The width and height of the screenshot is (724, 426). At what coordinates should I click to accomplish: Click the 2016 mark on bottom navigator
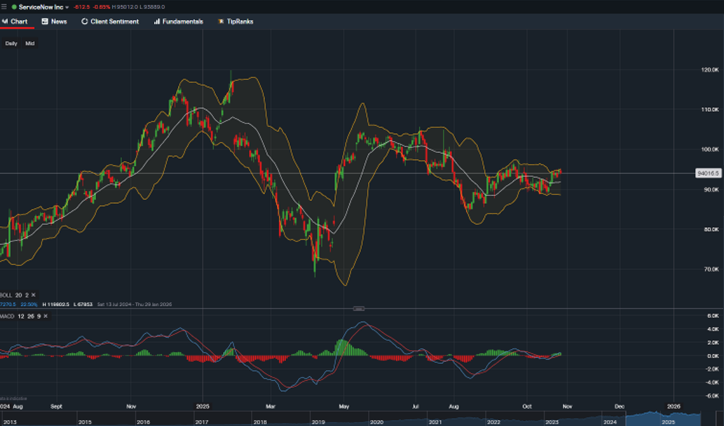(143, 422)
